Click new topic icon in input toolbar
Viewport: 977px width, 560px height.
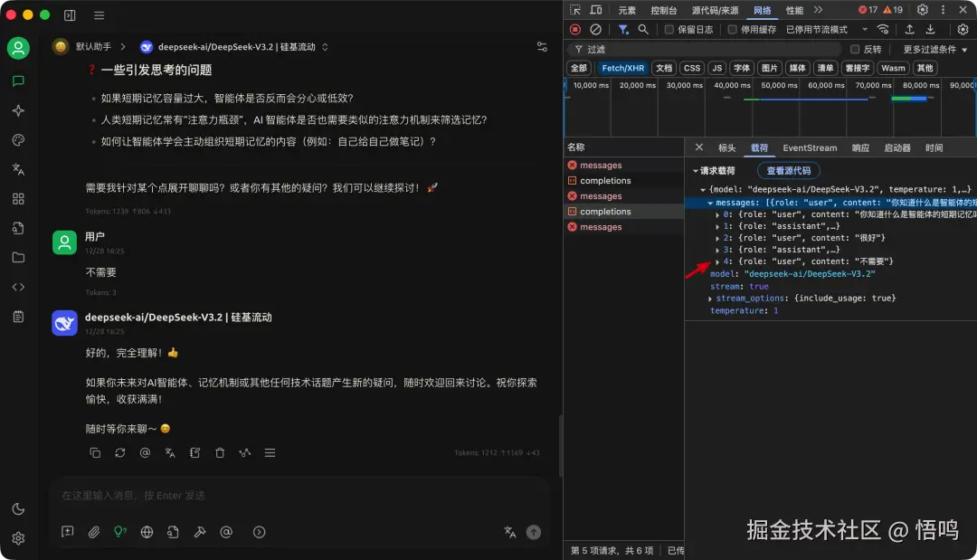tap(67, 532)
